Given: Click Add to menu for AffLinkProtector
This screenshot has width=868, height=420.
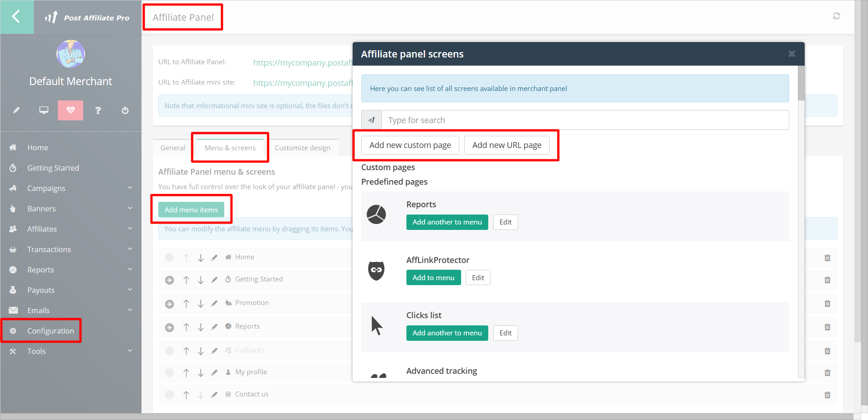Looking at the screenshot, I should pos(434,277).
